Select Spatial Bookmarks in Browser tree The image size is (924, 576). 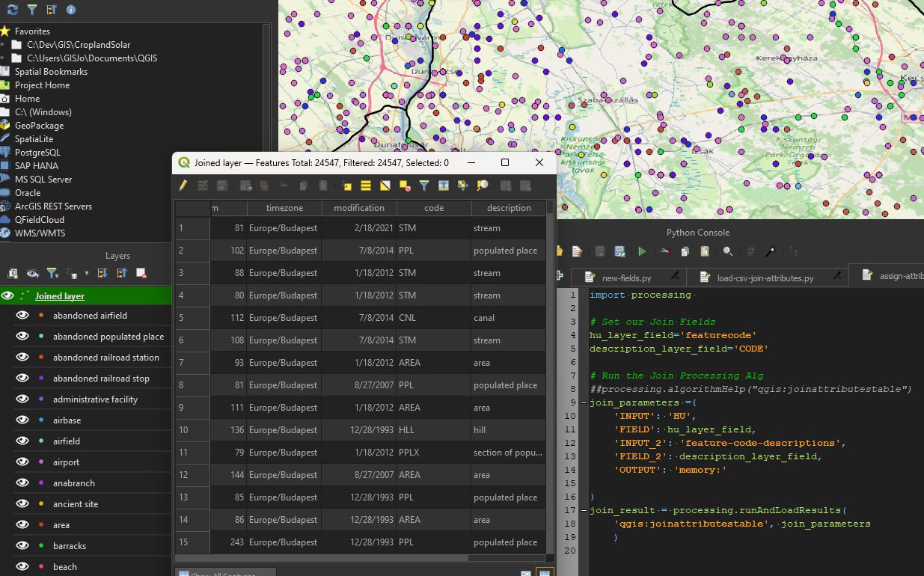click(51, 72)
